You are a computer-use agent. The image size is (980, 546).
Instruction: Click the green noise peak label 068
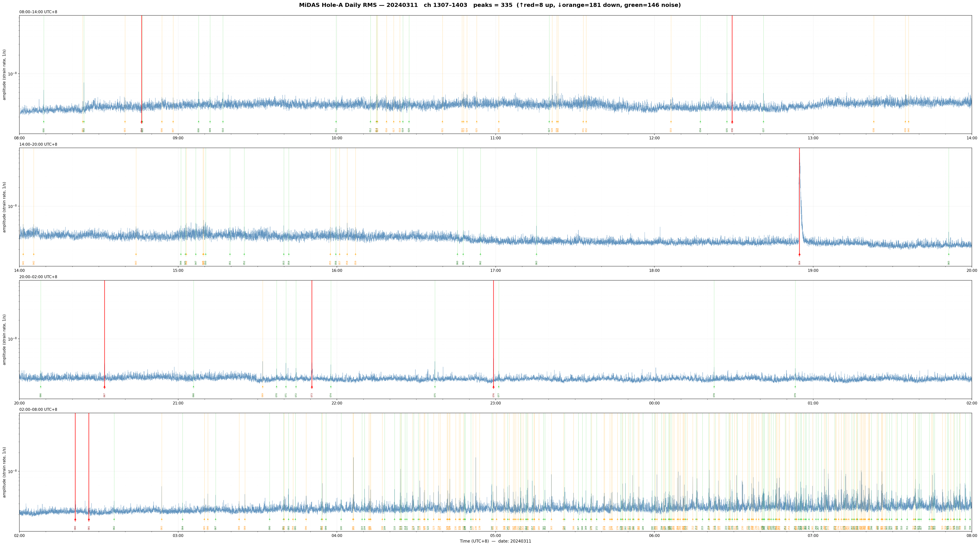click(x=193, y=395)
